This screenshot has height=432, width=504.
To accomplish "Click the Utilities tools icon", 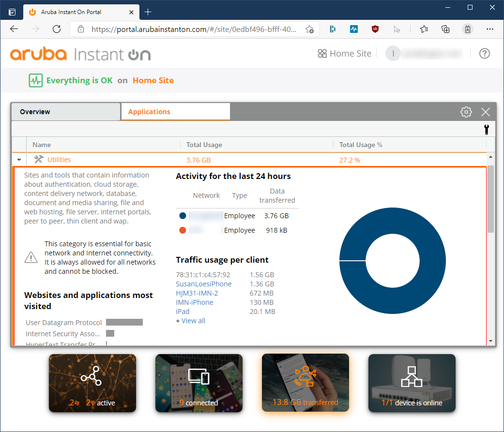I will pyautogui.click(x=39, y=159).
